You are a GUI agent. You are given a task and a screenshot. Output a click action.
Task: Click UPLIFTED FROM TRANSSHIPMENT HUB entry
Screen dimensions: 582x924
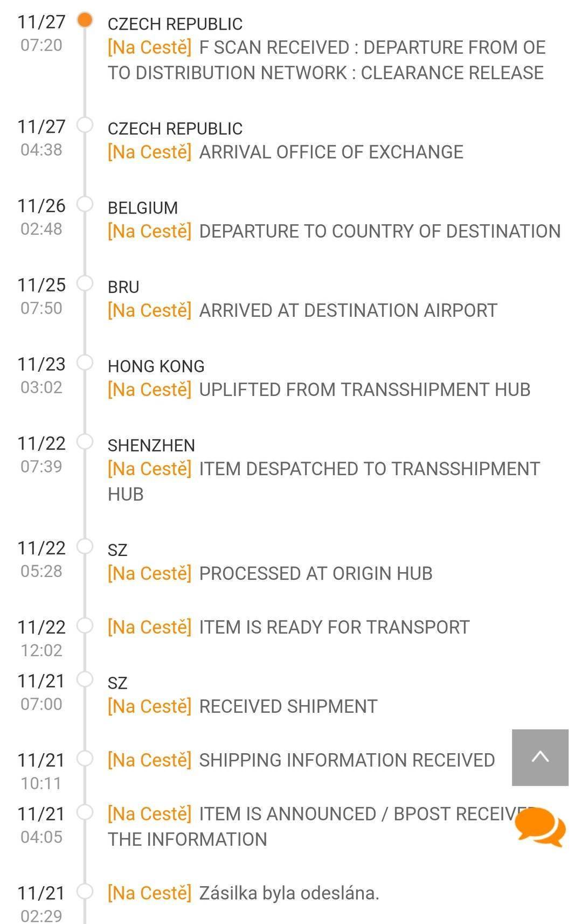[364, 390]
